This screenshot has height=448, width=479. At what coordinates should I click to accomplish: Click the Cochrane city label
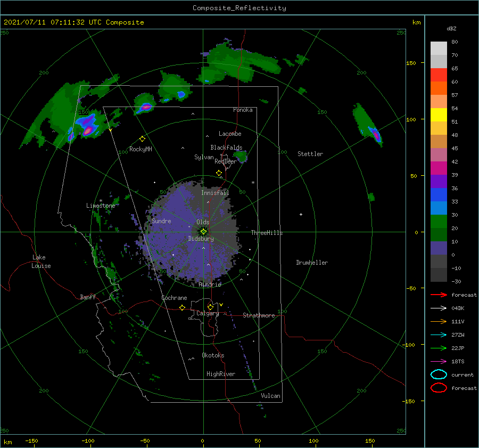point(174,298)
